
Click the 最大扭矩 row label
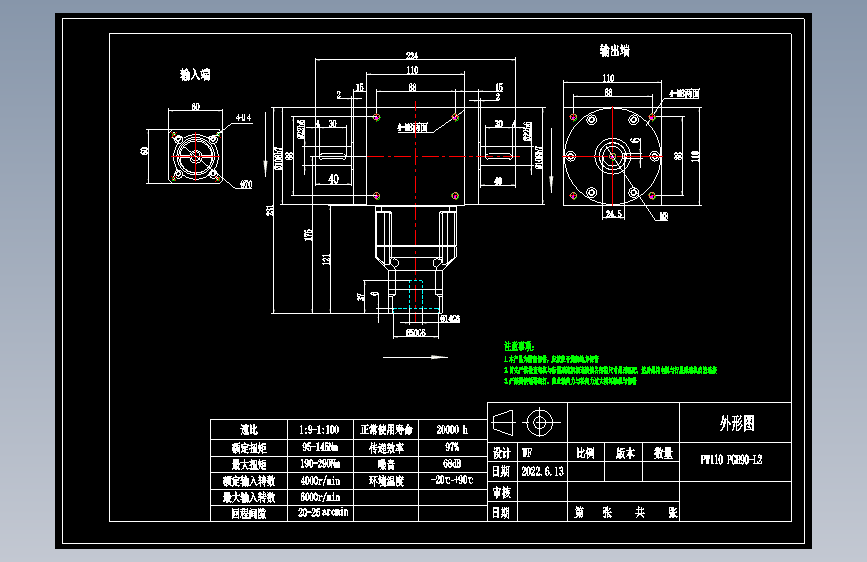249,464
